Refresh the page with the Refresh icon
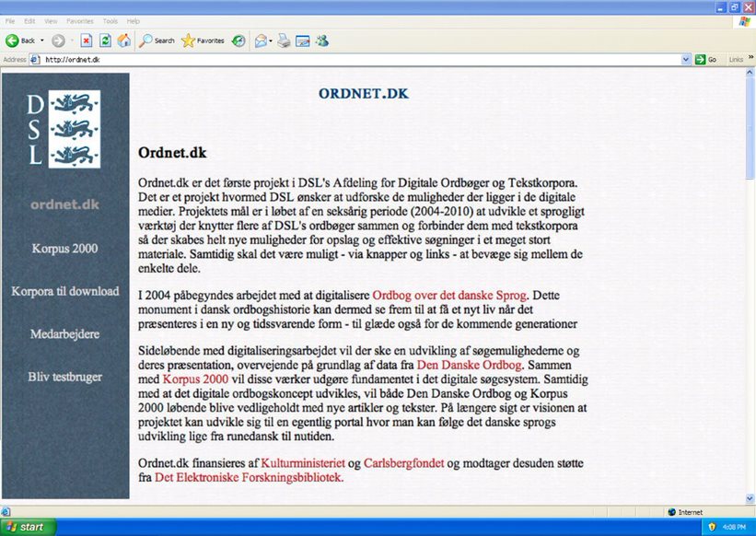Screen dimensions: 756x536 [105, 41]
